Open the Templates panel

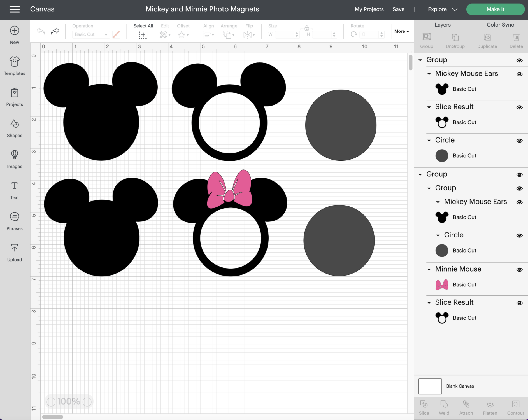(15, 66)
